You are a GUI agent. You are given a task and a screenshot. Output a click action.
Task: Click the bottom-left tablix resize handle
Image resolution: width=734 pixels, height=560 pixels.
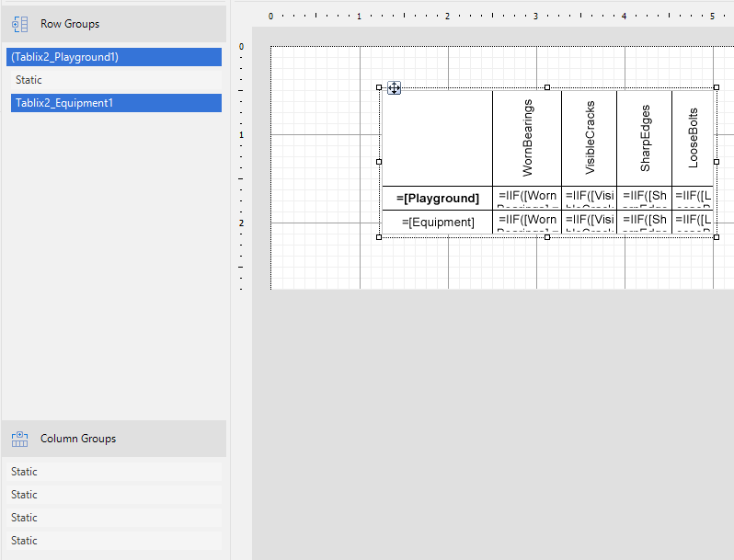(x=379, y=237)
